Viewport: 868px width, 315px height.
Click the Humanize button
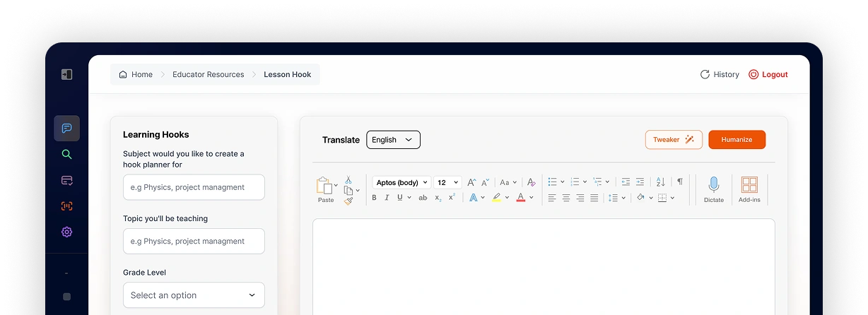[x=737, y=140]
